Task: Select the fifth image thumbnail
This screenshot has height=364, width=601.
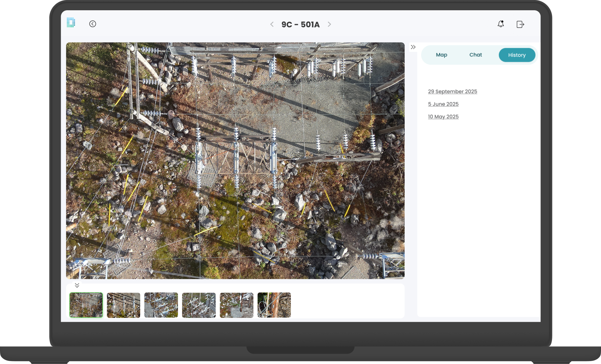Action: pos(237,305)
